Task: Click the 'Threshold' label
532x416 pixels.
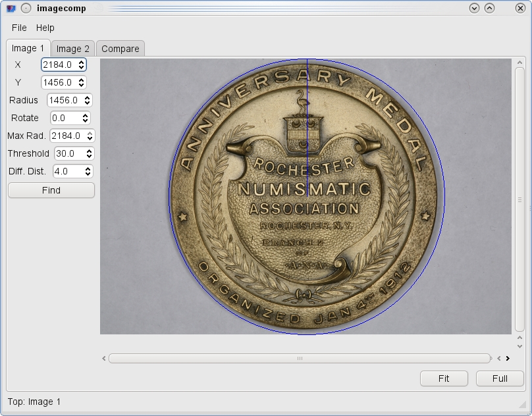Action: (28, 154)
